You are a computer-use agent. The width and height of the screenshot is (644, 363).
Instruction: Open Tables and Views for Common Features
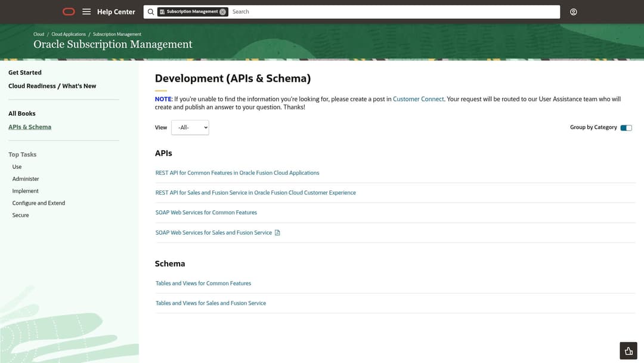[x=203, y=283]
